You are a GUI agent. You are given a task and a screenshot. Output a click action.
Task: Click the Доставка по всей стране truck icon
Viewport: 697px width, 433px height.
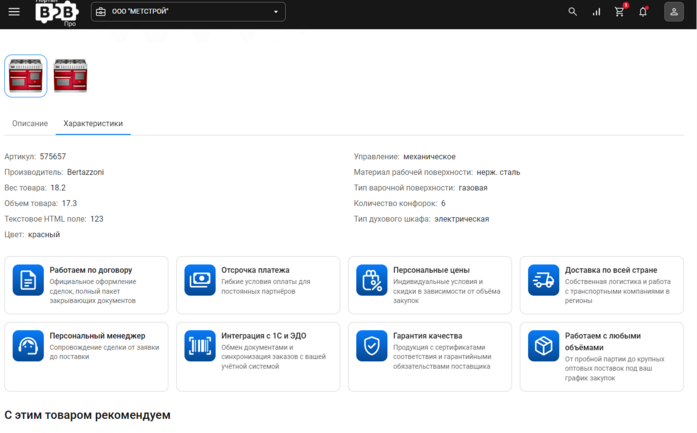(544, 280)
